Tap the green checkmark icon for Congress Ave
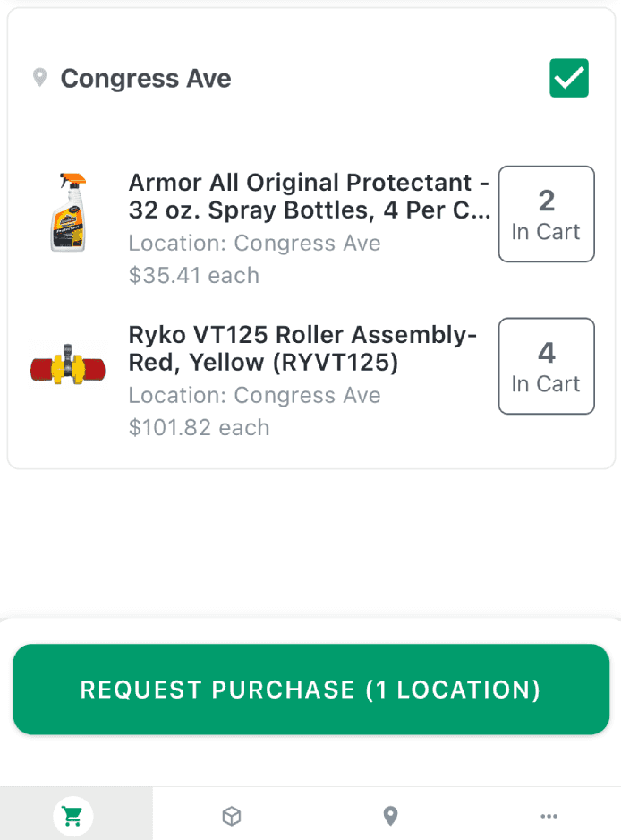This screenshot has height=840, width=621. 569,78
